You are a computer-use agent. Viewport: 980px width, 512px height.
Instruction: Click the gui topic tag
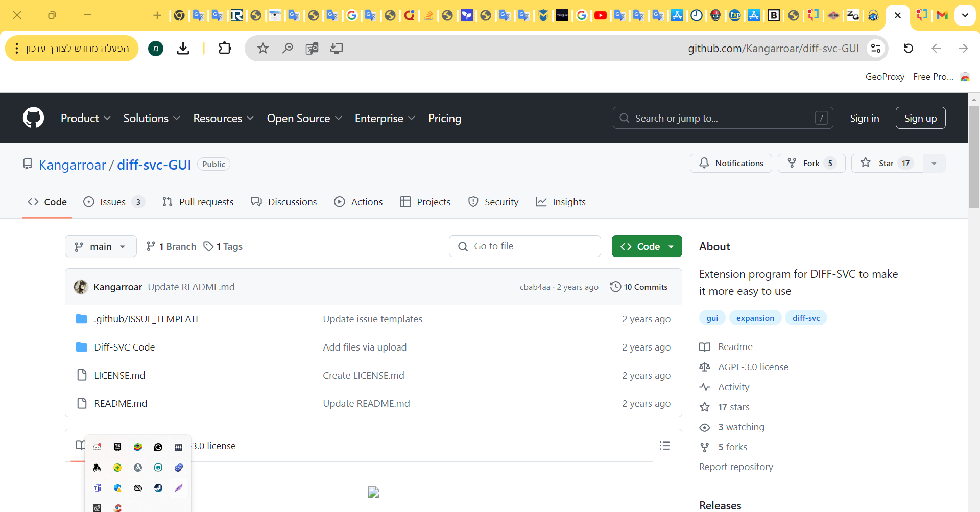[x=712, y=318]
